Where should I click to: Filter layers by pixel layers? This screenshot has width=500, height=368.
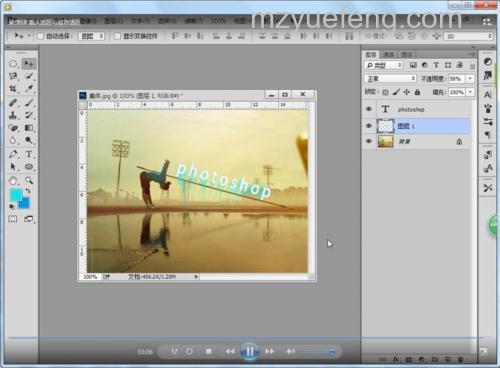(x=413, y=65)
